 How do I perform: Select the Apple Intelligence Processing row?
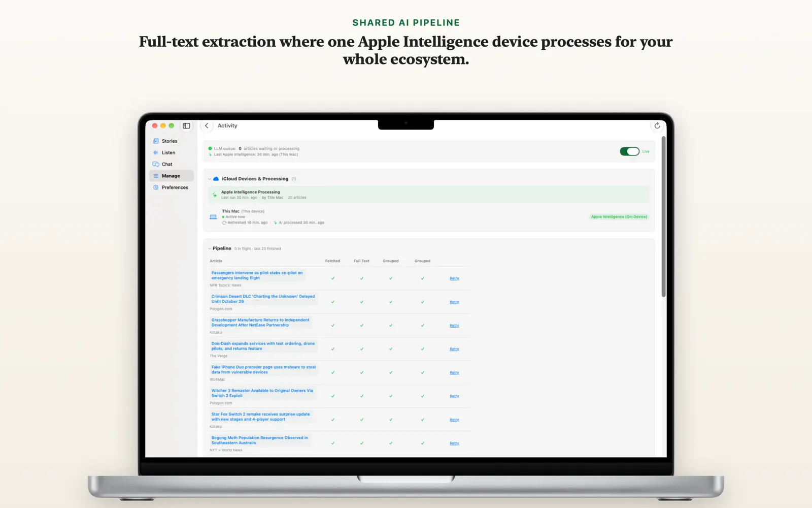pos(428,195)
